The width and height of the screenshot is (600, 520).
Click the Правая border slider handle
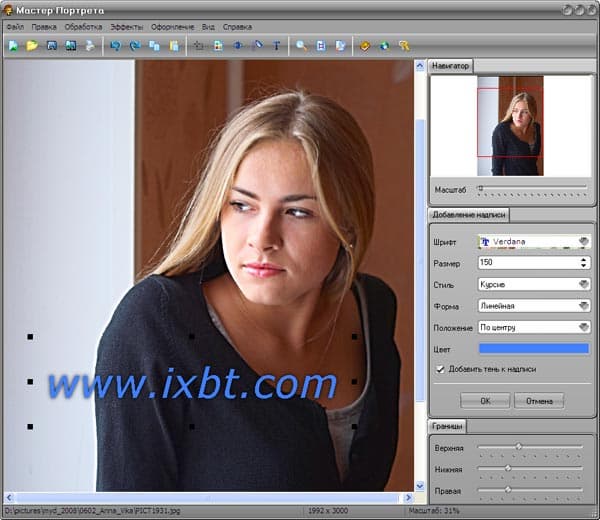[x=508, y=489]
